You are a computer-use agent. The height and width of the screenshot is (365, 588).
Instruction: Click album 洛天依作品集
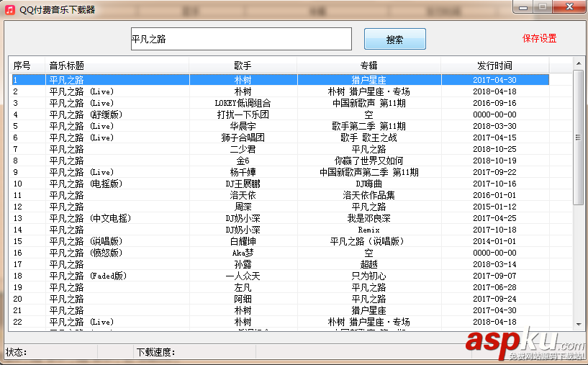369,195
